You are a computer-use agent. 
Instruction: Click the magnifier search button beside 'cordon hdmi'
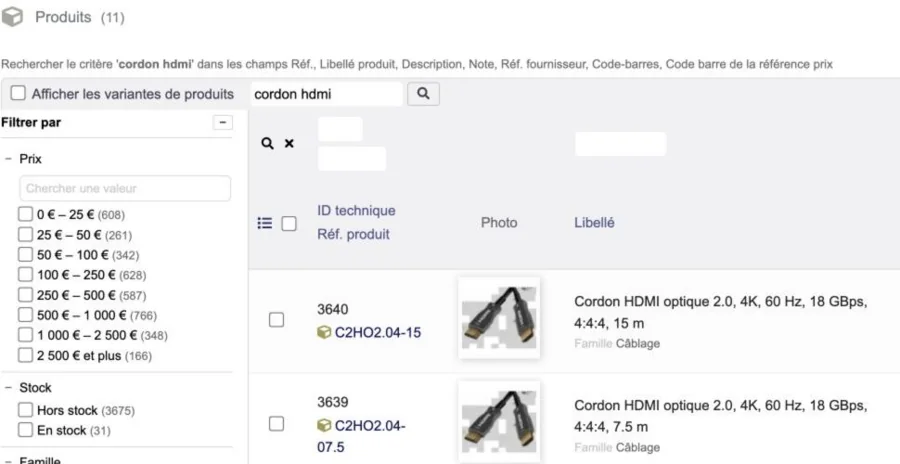click(424, 94)
